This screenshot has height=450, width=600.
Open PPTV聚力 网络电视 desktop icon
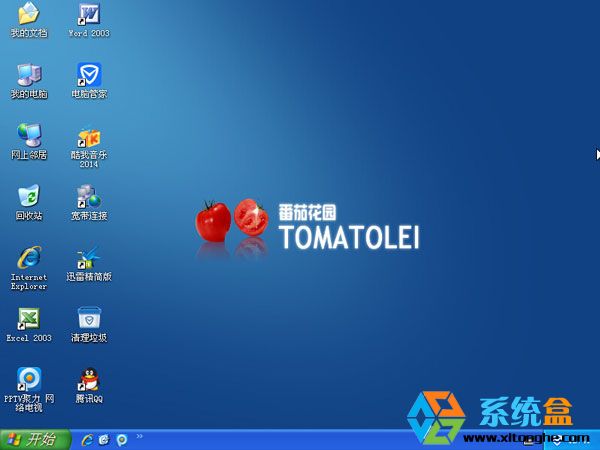point(28,379)
